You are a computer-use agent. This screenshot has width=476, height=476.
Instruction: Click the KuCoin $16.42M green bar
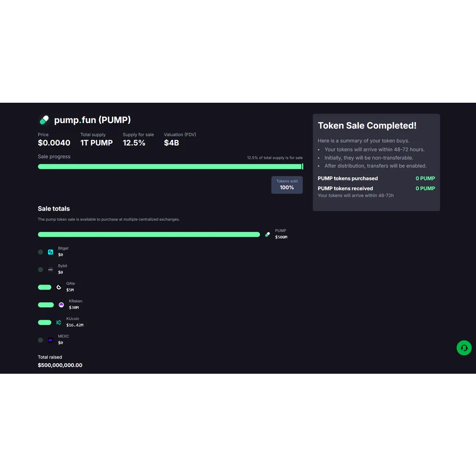[45, 323]
